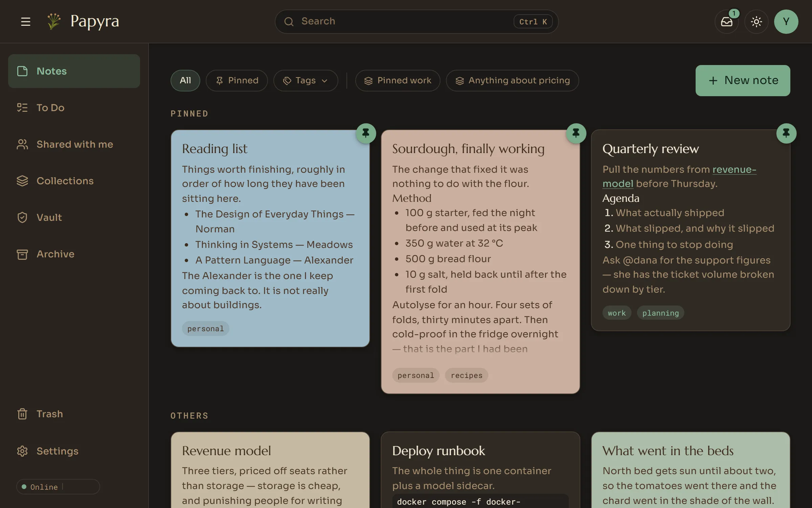Toggle the hamburger sidebar menu
Screen dimensions: 812x508
[26, 22]
